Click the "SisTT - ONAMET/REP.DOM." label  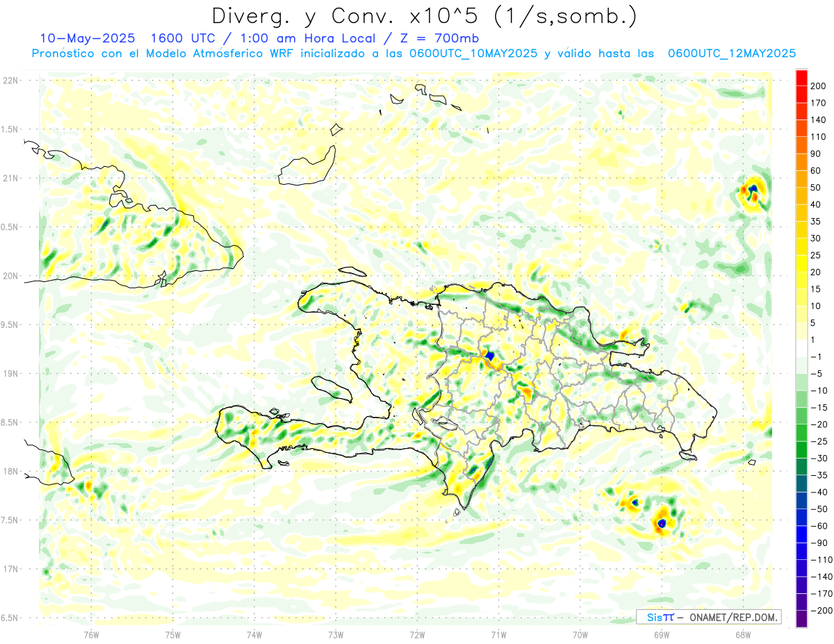709,617
